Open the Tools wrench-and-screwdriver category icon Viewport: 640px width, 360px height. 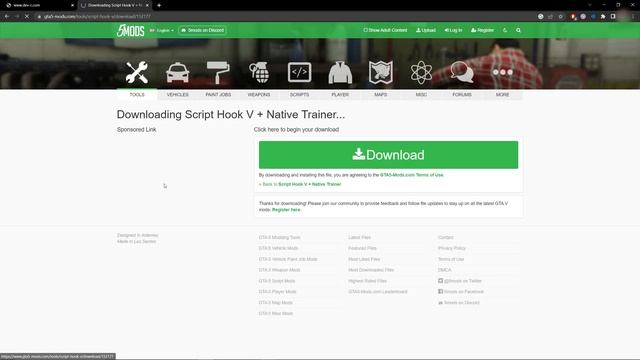tap(137, 72)
